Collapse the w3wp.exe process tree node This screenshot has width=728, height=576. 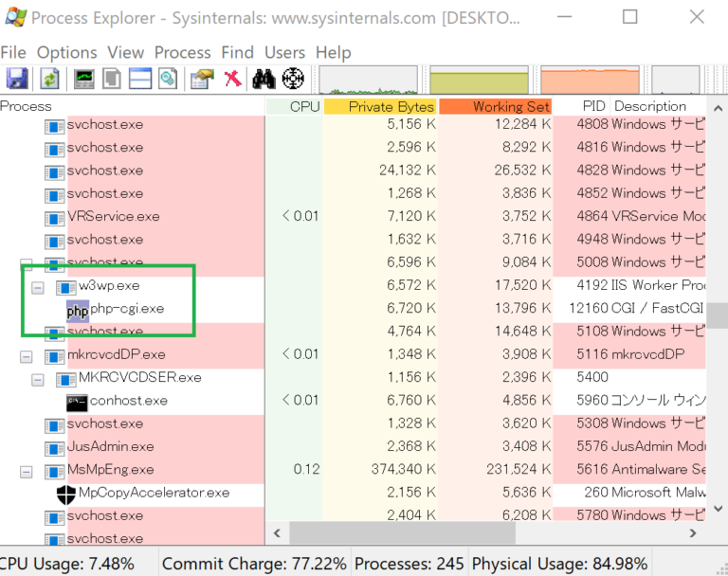pyautogui.click(x=38, y=287)
